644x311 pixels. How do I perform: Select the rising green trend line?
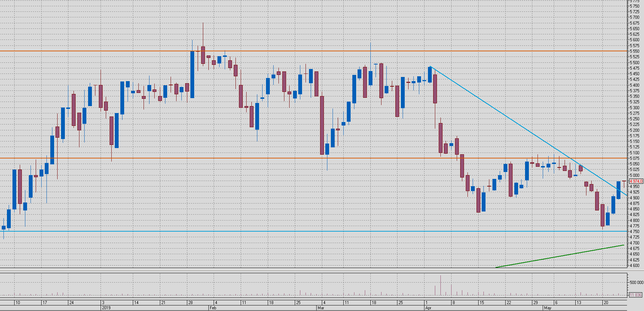[560, 256]
